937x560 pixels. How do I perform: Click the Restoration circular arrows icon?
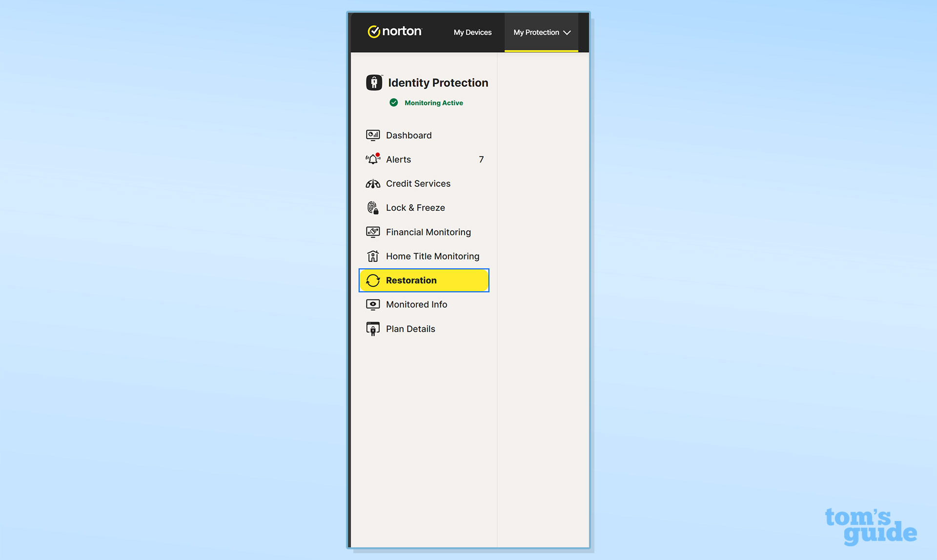[373, 280]
